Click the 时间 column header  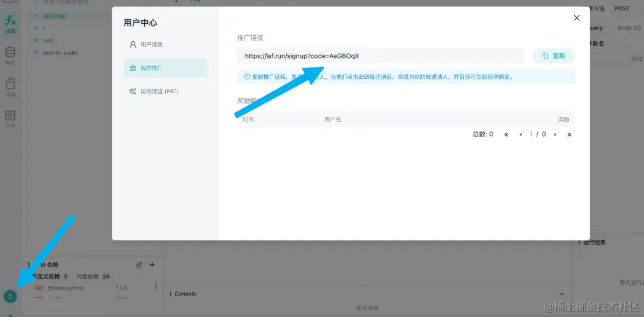[248, 119]
